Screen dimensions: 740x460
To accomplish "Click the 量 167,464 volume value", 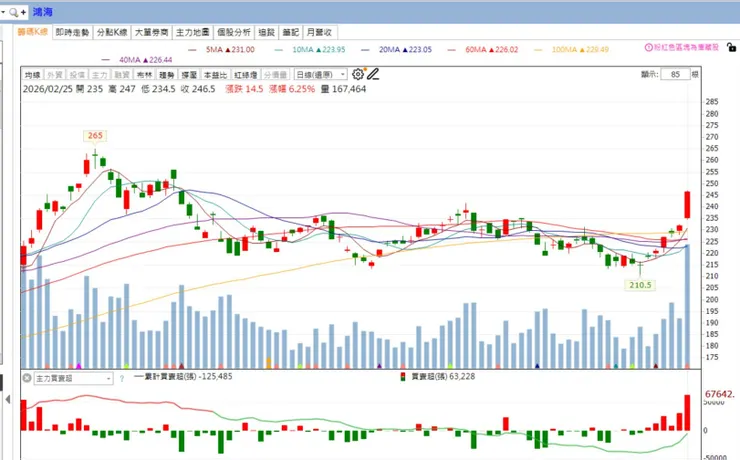I will pyautogui.click(x=344, y=89).
